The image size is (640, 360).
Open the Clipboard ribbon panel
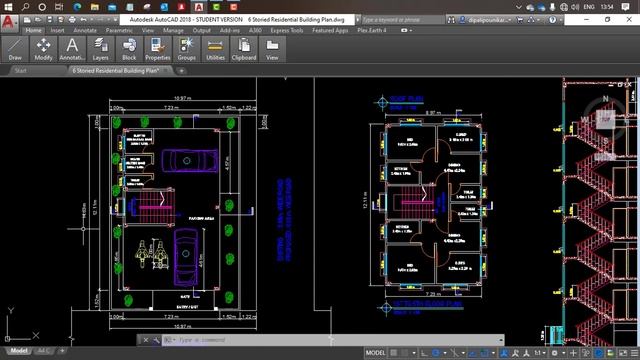tap(244, 49)
